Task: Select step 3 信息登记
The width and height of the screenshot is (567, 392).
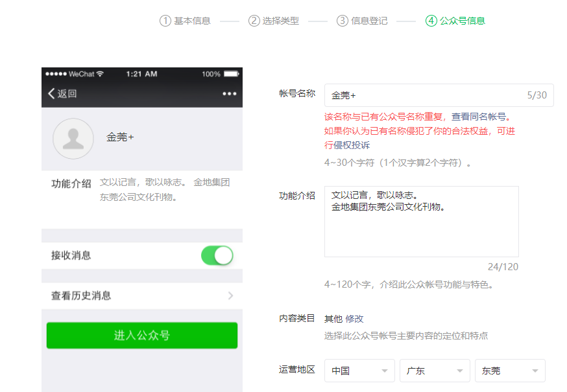Action: point(363,21)
